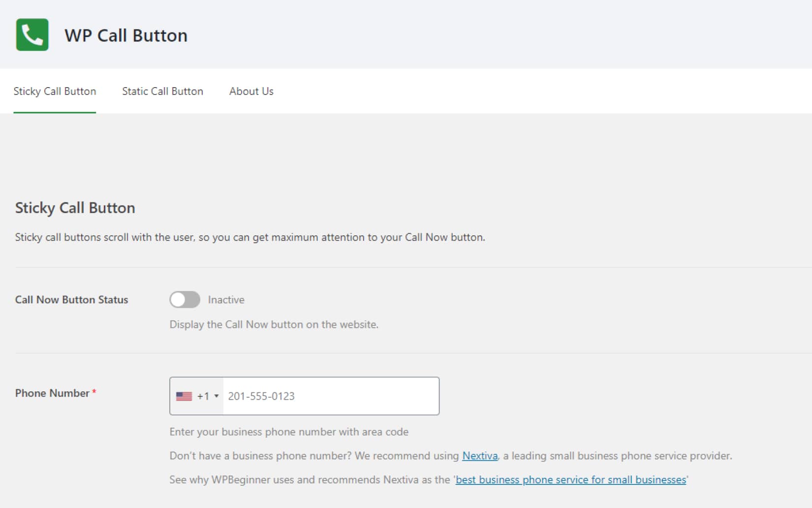Click the WP Call Button heading
Image resolution: width=812 pixels, height=508 pixels.
(126, 35)
